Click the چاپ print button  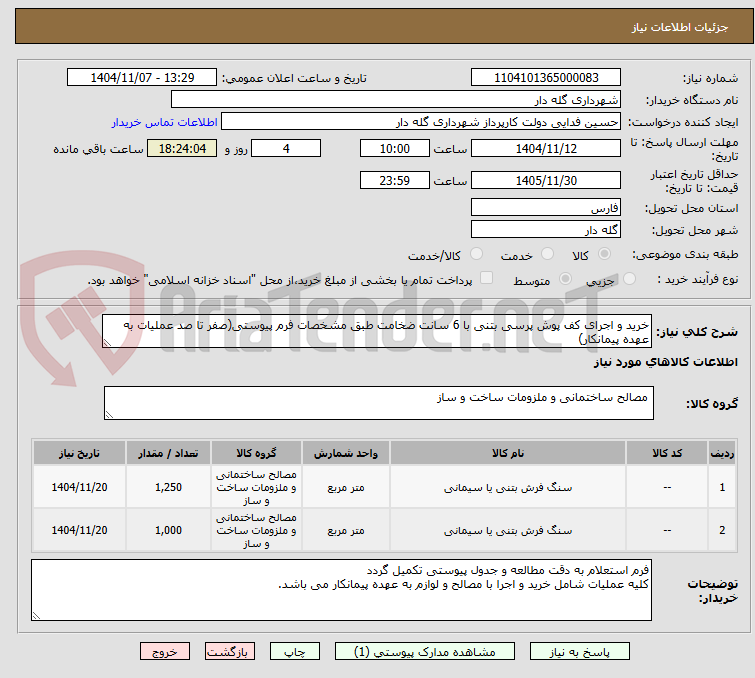(x=295, y=652)
